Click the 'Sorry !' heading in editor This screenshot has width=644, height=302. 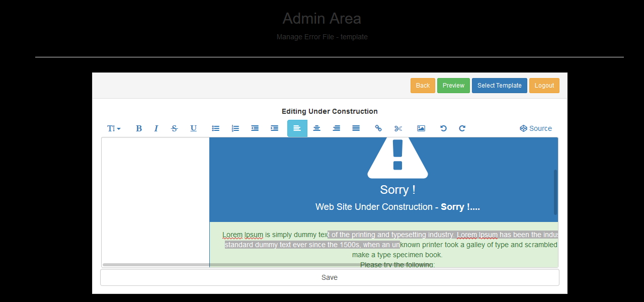[397, 190]
